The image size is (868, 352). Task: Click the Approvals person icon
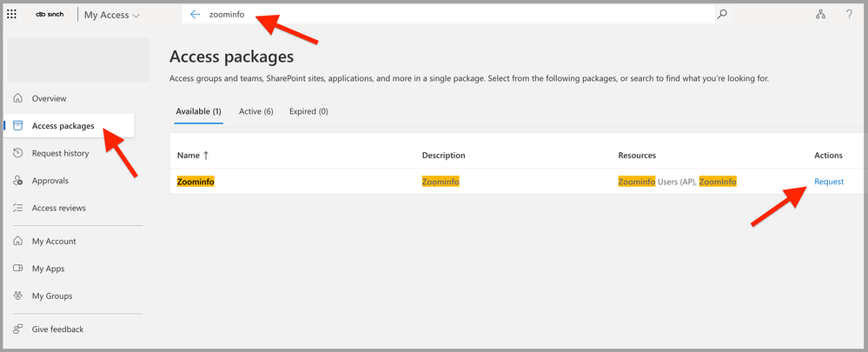[x=17, y=181]
